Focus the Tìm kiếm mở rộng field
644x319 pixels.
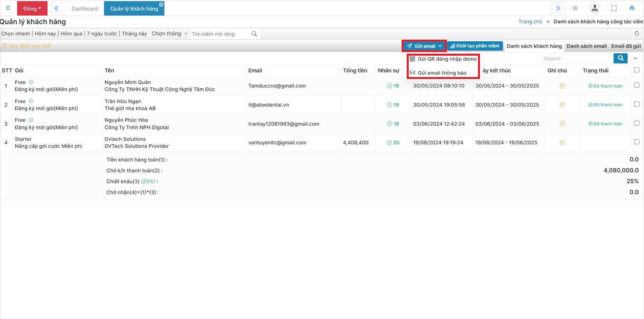[x=221, y=34]
